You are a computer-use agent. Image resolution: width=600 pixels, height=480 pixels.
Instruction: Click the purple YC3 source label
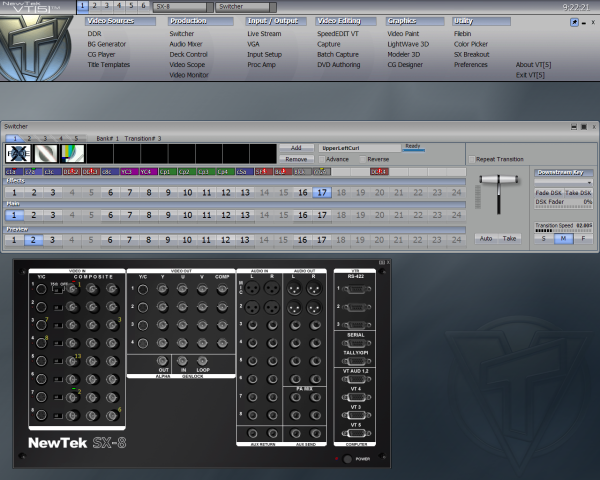pyautogui.click(x=129, y=171)
